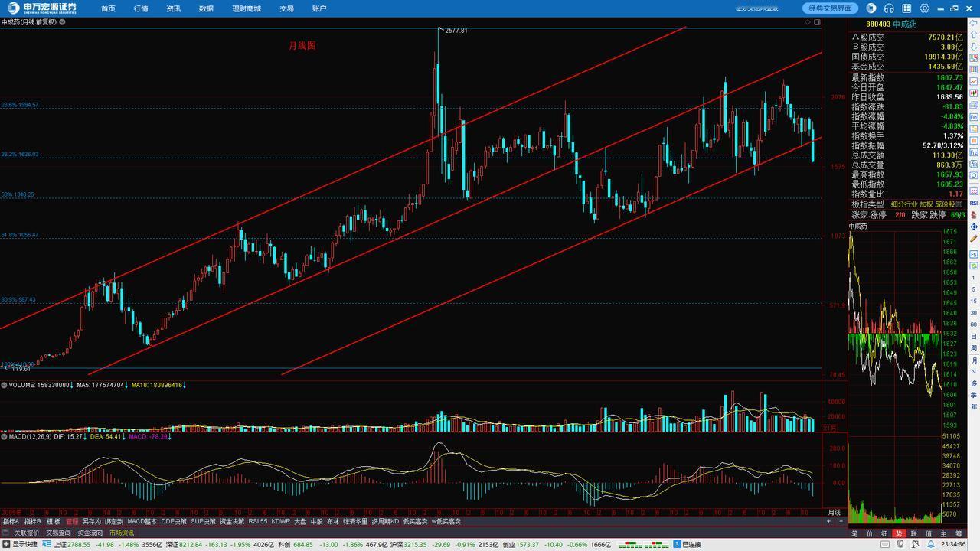Open the 行情 quotes menu

click(141, 8)
